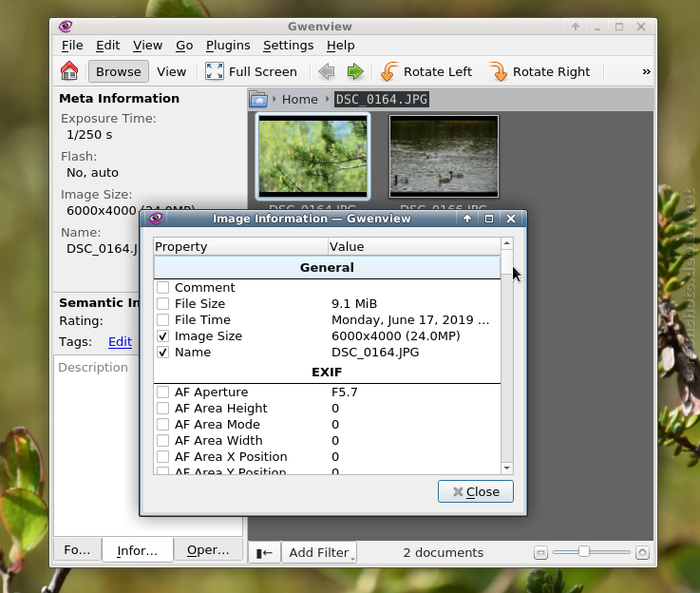Close the Image Information dialog with Close button
Image resolution: width=700 pixels, height=593 pixels.
point(476,491)
